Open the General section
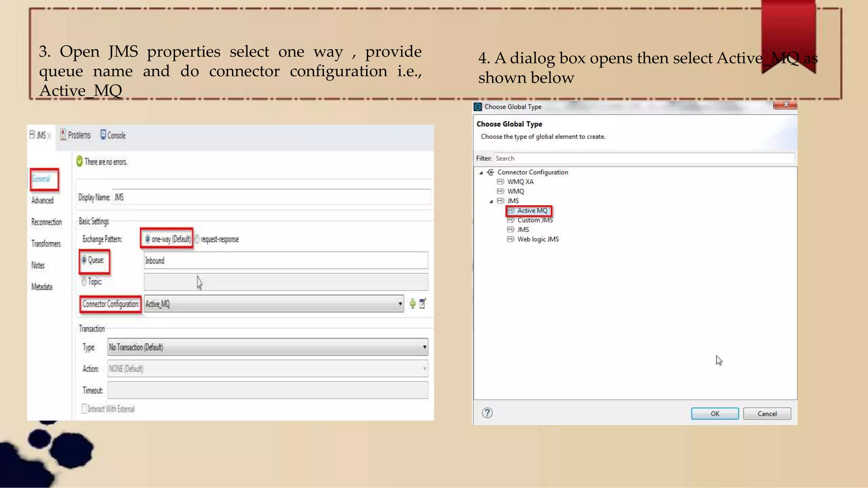868x488 pixels. click(41, 179)
